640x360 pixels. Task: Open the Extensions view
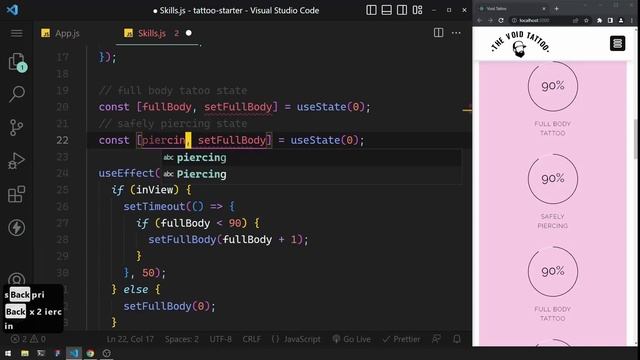16,194
